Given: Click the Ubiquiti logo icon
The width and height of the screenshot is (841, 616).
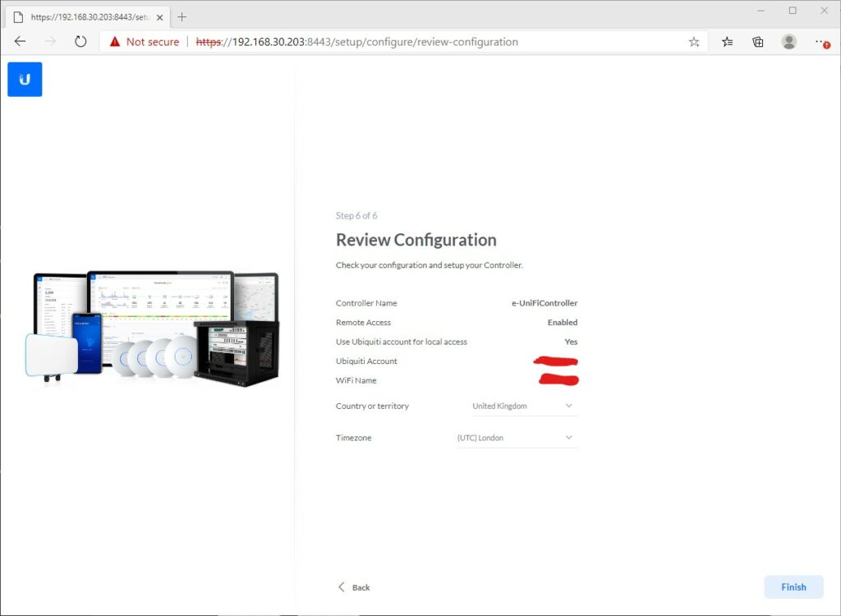Looking at the screenshot, I should [x=25, y=80].
